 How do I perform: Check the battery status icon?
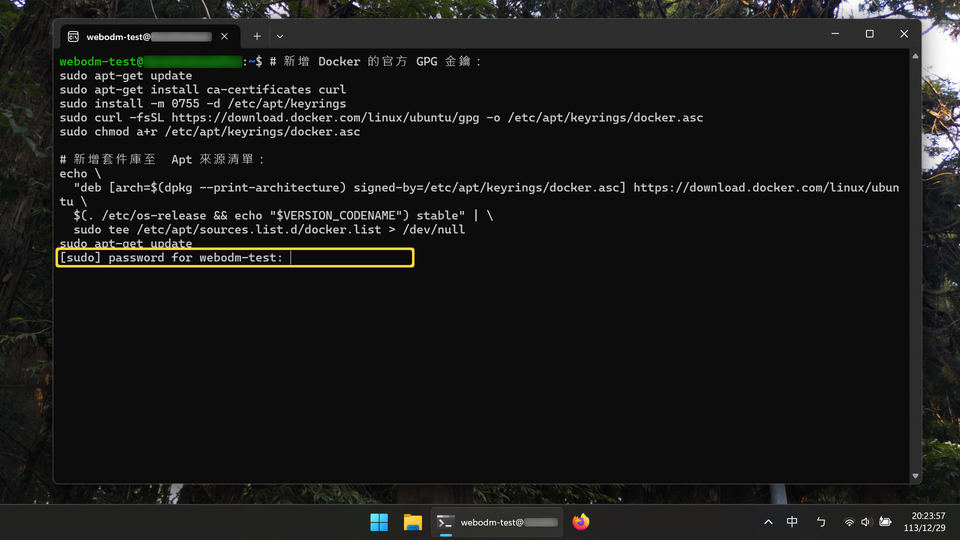885,522
